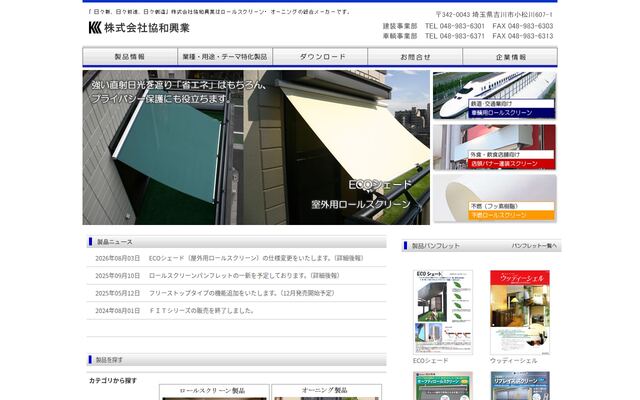
Task: Click the 〒342-0043 address text
Action: 494,15
